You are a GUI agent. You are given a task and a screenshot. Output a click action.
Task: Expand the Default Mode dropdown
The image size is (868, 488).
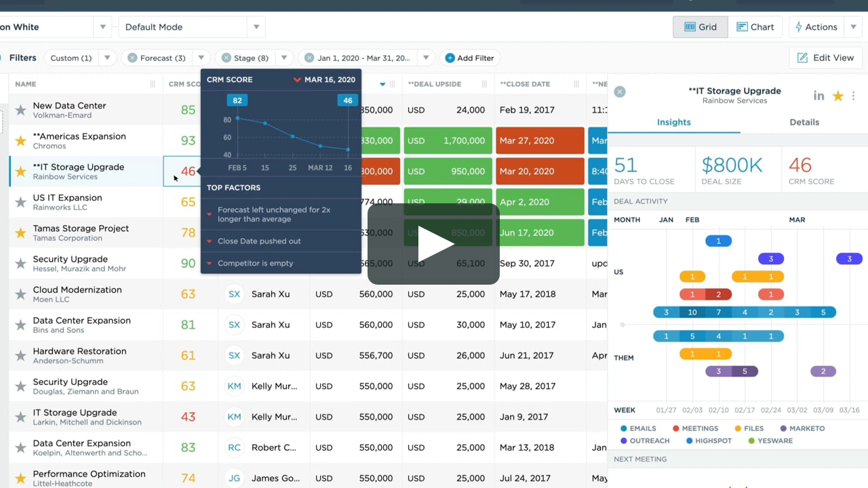pyautogui.click(x=256, y=27)
